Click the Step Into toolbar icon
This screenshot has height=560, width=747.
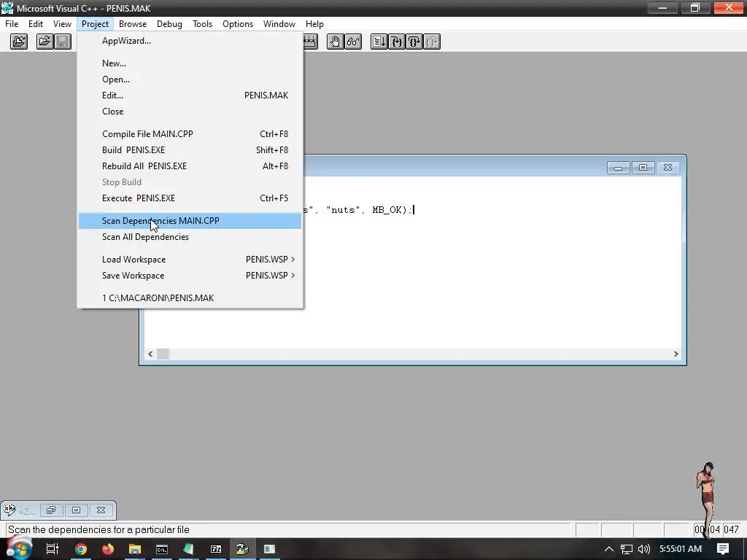point(397,42)
